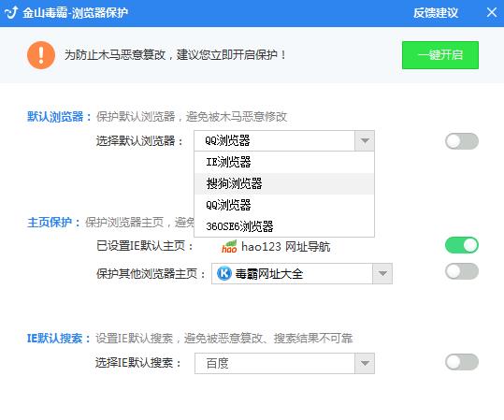Screen dimensions: 504x420
Task: Collapse the default browser dropdown arrow
Action: click(365, 141)
